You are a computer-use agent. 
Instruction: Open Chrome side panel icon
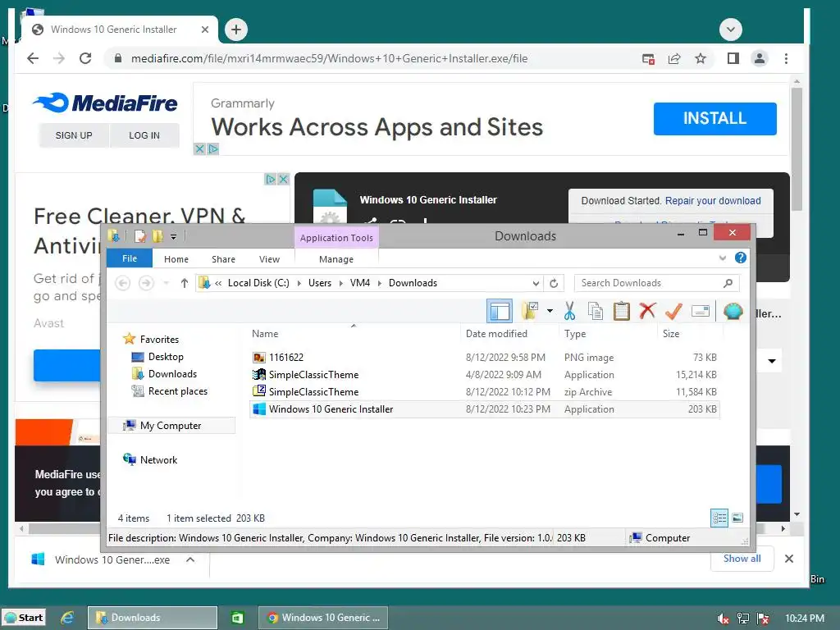coord(733,58)
